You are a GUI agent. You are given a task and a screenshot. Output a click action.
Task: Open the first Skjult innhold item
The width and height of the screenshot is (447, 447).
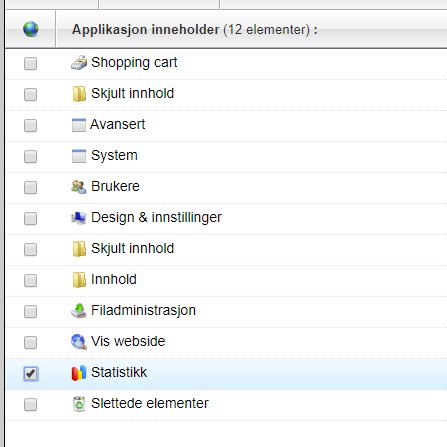point(132,93)
